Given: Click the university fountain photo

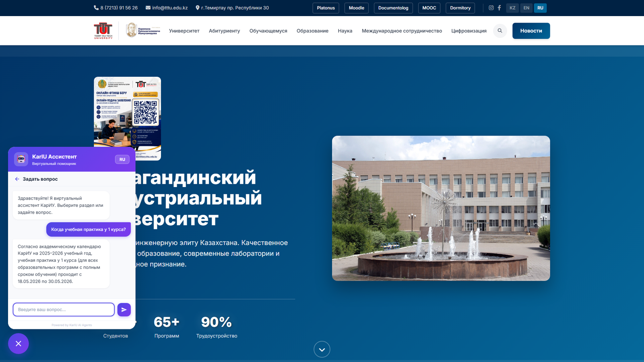Looking at the screenshot, I should pyautogui.click(x=441, y=208).
